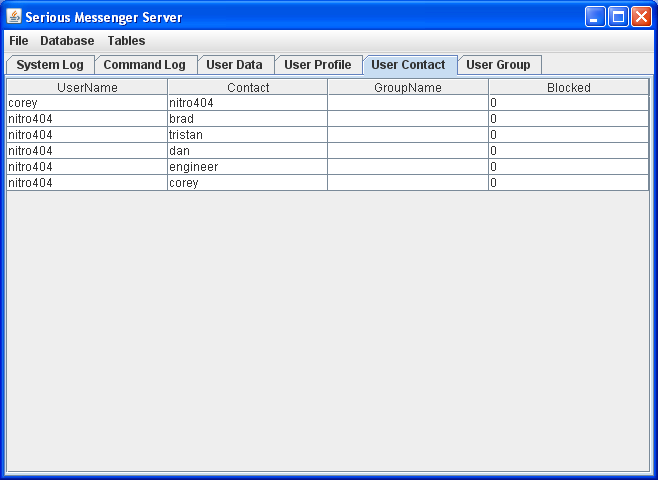Click the Blocked value for dan row
This screenshot has width=658, height=480.
point(568,151)
